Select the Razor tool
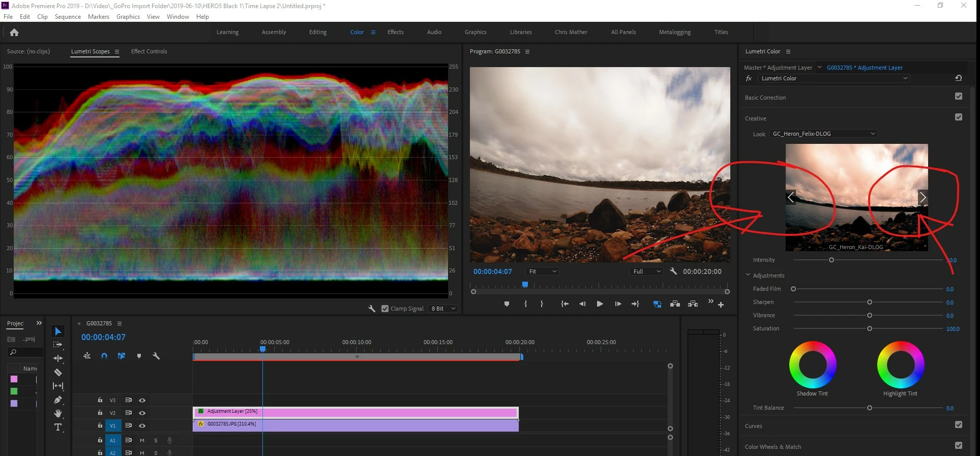Image resolution: width=980 pixels, height=456 pixels. pos(58,373)
